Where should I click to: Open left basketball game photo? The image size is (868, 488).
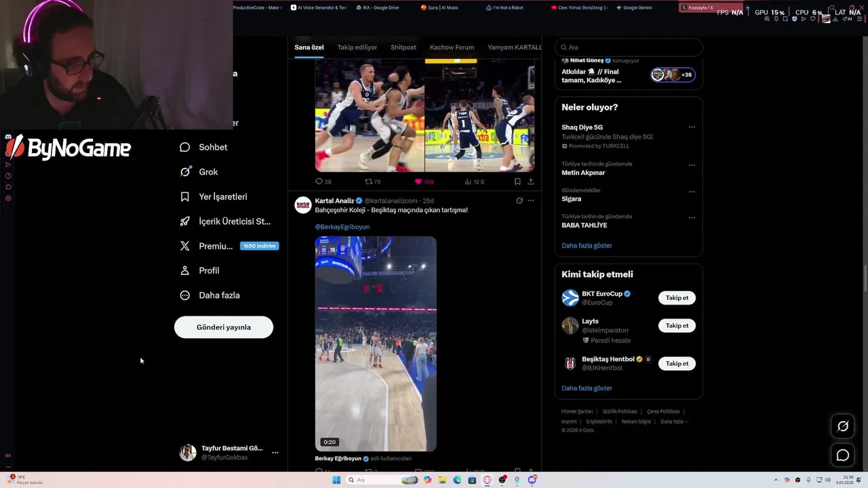tap(370, 115)
